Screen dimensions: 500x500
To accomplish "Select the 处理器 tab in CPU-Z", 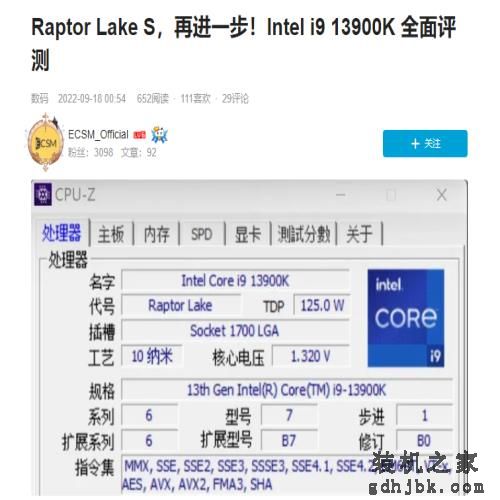I will click(x=61, y=233).
